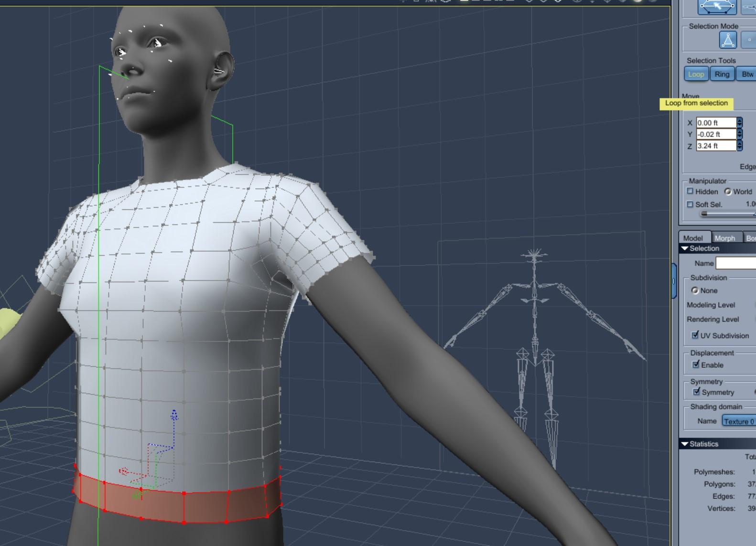This screenshot has height=546, width=756.
Task: Switch to the Morph tab
Action: [725, 238]
